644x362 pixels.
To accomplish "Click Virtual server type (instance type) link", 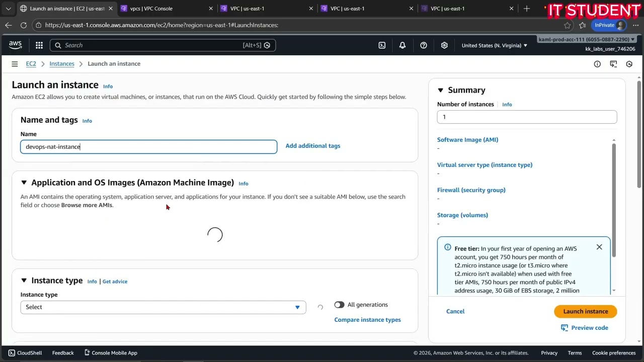I will pos(485,165).
